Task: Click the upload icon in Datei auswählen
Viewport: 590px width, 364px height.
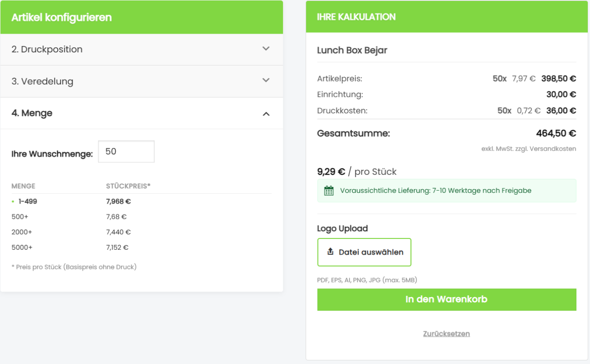Action: tap(330, 252)
